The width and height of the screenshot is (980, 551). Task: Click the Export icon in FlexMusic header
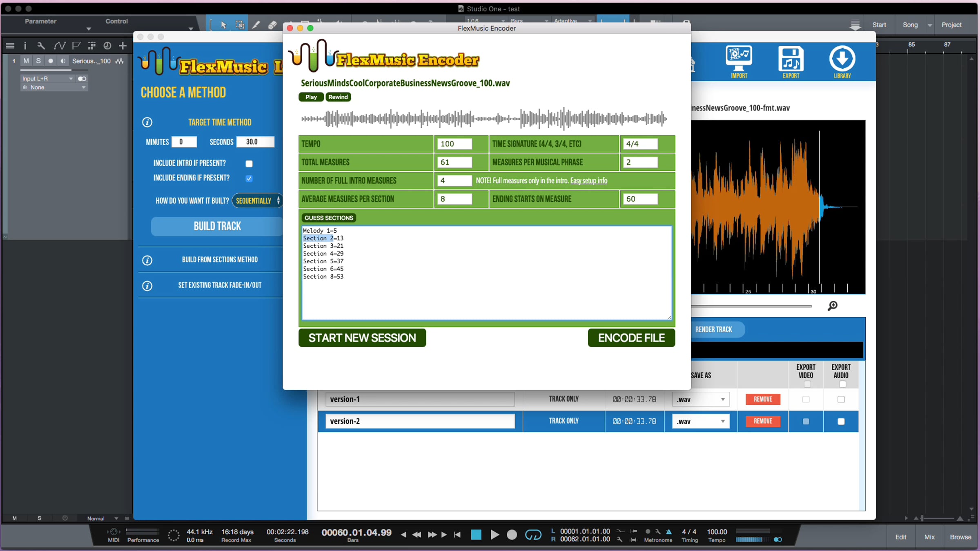pos(791,62)
